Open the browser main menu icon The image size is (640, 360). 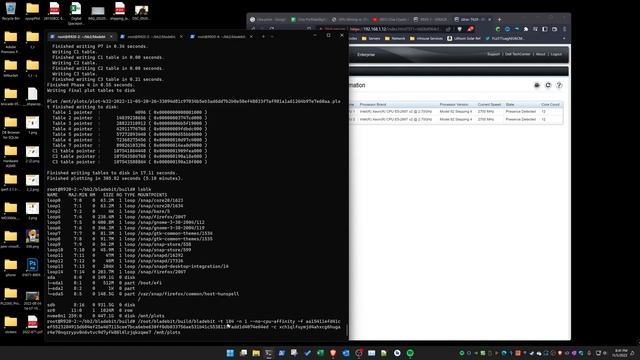pyautogui.click(x=564, y=29)
